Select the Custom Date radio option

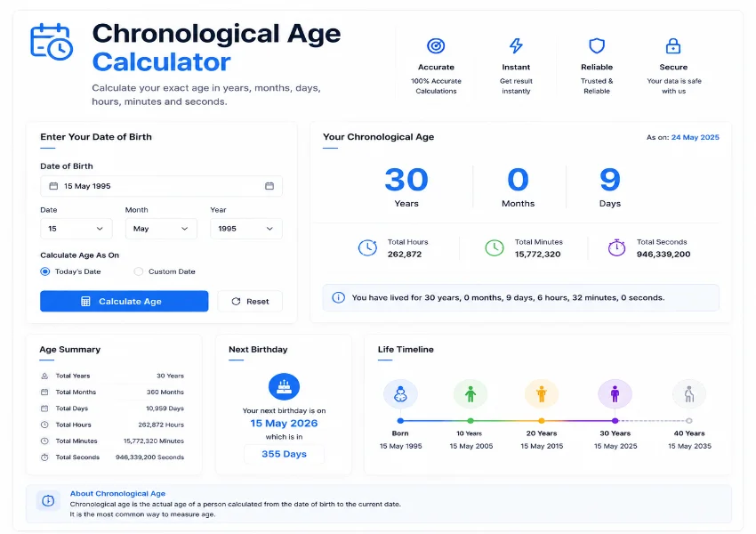[x=139, y=271]
